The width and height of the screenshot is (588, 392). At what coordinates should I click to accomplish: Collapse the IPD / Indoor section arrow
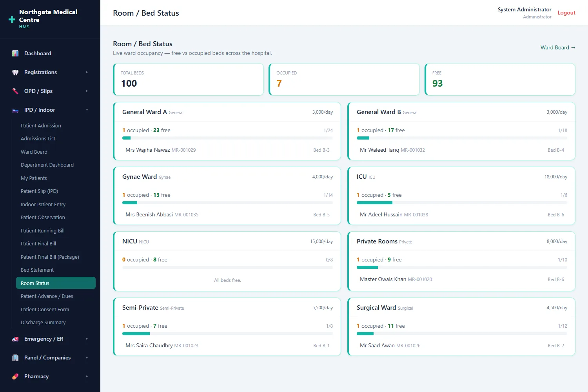[87, 110]
